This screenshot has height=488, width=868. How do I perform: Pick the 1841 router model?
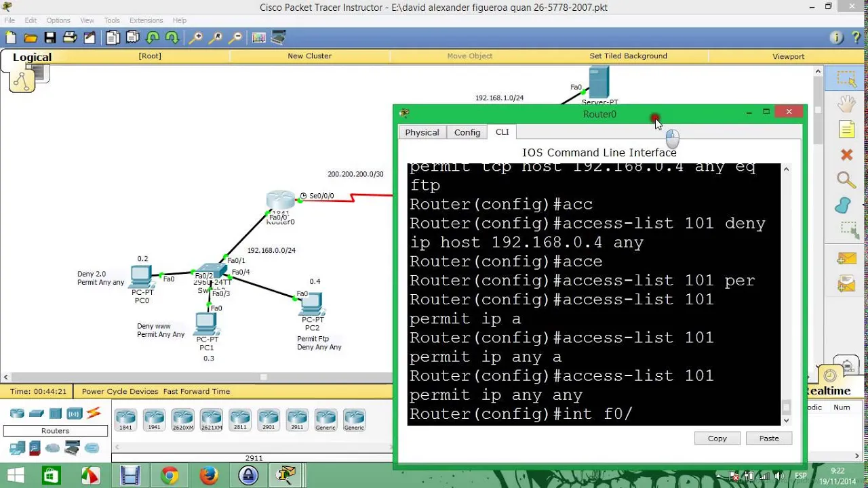pos(125,420)
